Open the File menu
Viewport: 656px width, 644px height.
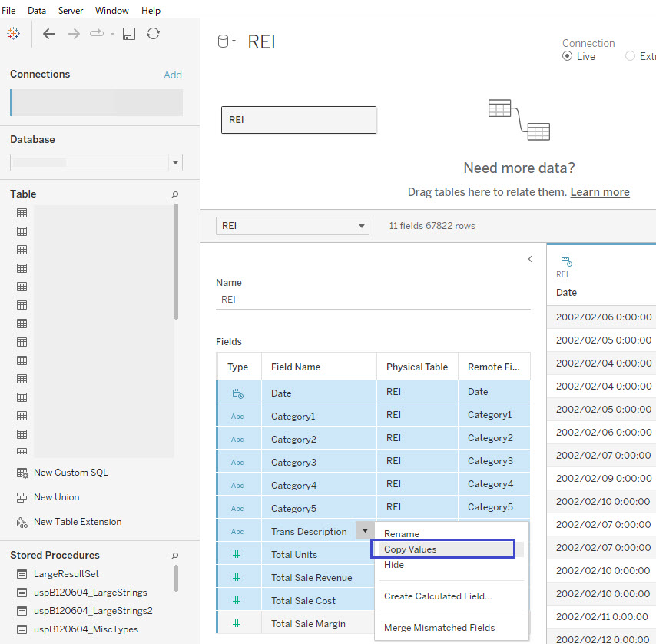(x=8, y=11)
